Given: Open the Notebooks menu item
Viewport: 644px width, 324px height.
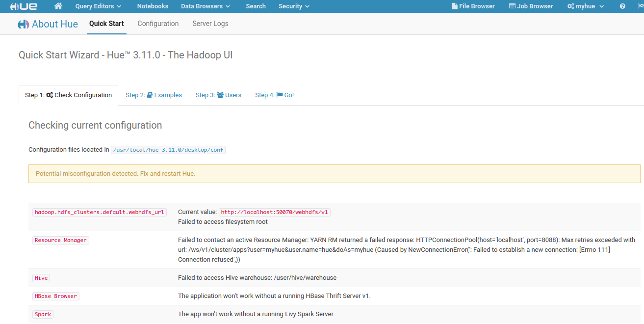Looking at the screenshot, I should coord(153,6).
